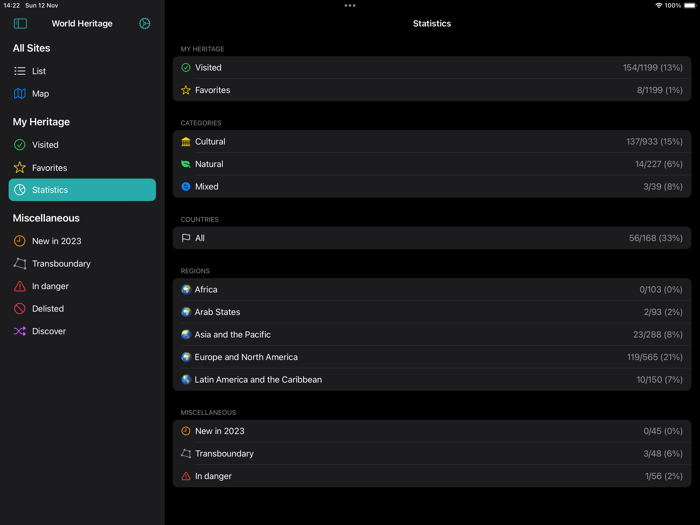This screenshot has height=525, width=700.
Task: Click the yellow building Cultural icon
Action: coord(186,142)
